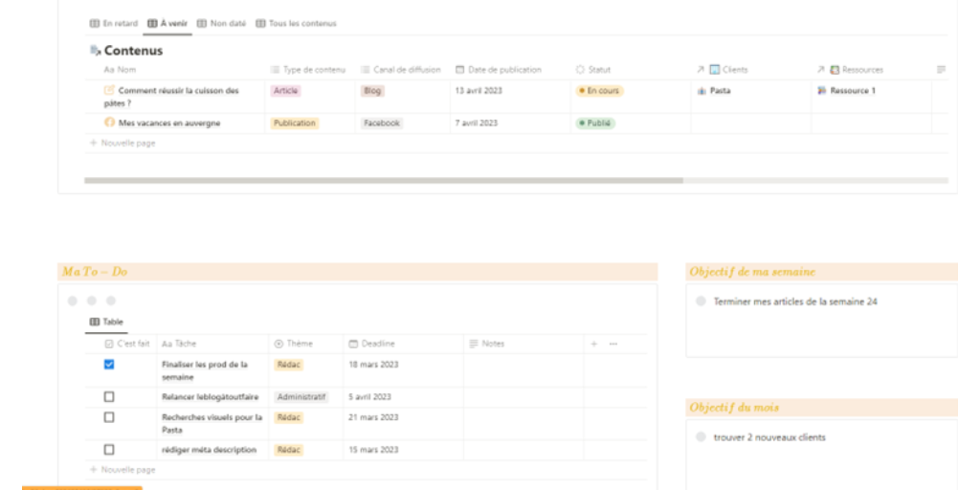Click the plus icon to add To-Do column
Viewport: 980px width, 490px height.
point(593,343)
